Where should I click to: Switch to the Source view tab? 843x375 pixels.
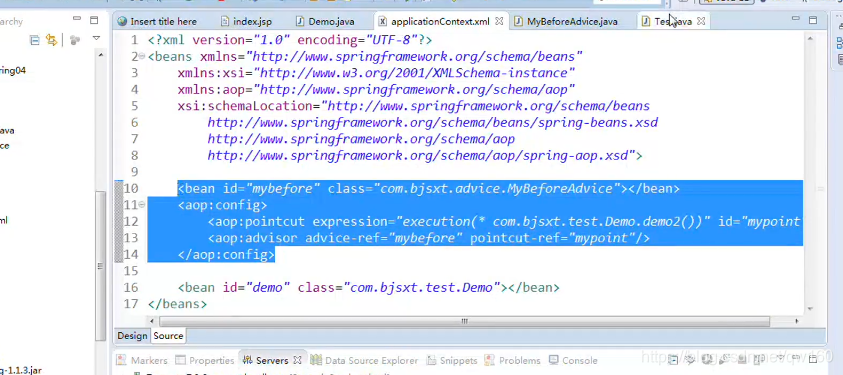[168, 336]
